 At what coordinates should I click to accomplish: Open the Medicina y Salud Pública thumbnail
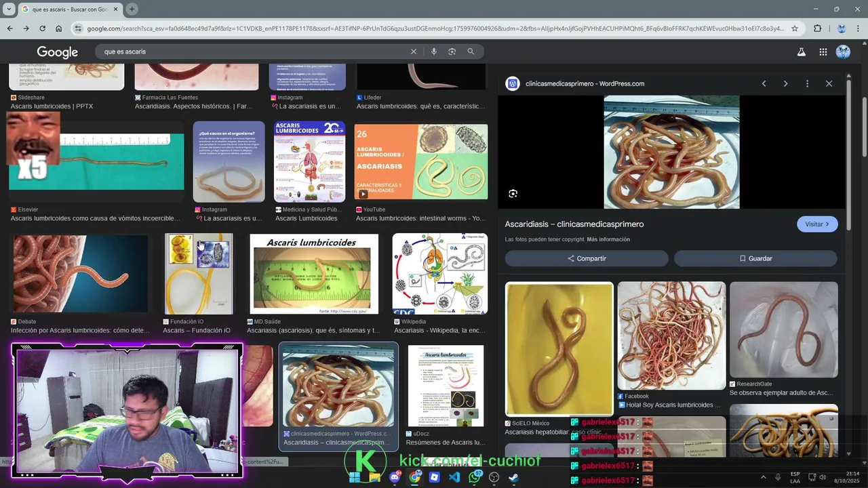(309, 161)
